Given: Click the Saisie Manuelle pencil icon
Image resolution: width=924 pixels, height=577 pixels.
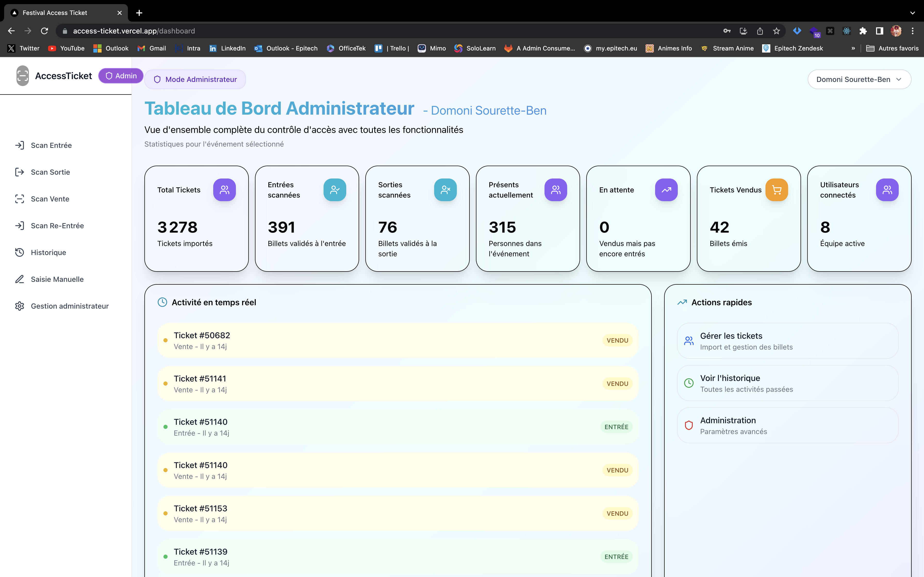Looking at the screenshot, I should click(20, 279).
